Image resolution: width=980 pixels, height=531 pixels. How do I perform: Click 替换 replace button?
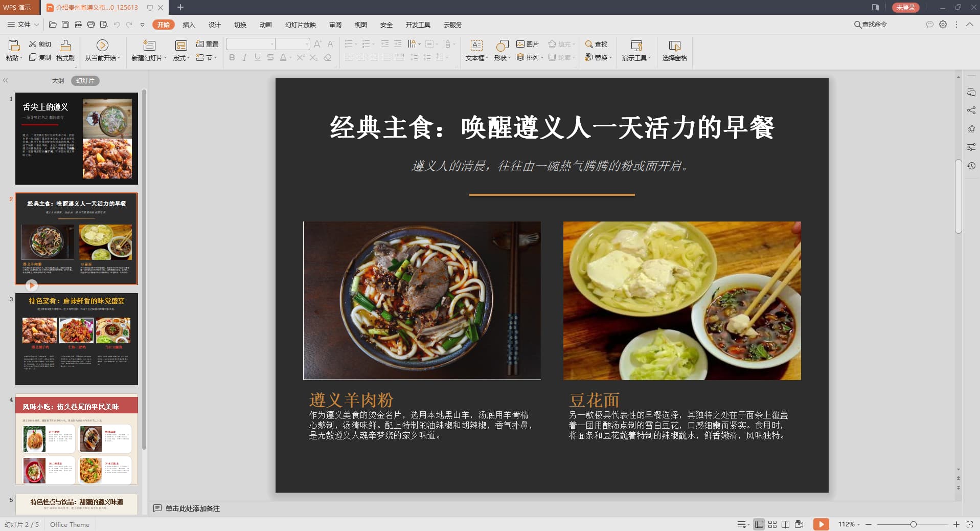coord(598,58)
